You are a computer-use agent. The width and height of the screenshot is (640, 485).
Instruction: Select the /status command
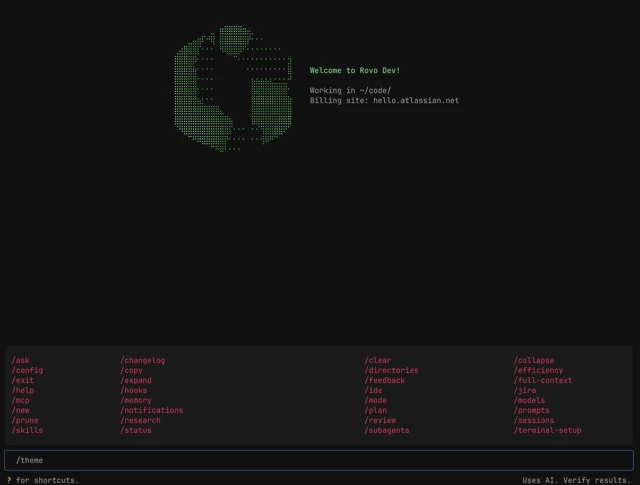point(136,430)
